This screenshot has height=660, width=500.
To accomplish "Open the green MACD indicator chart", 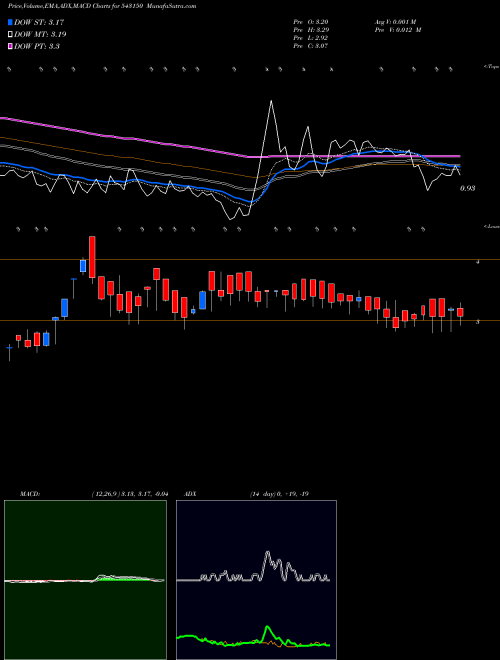I will [x=85, y=580].
